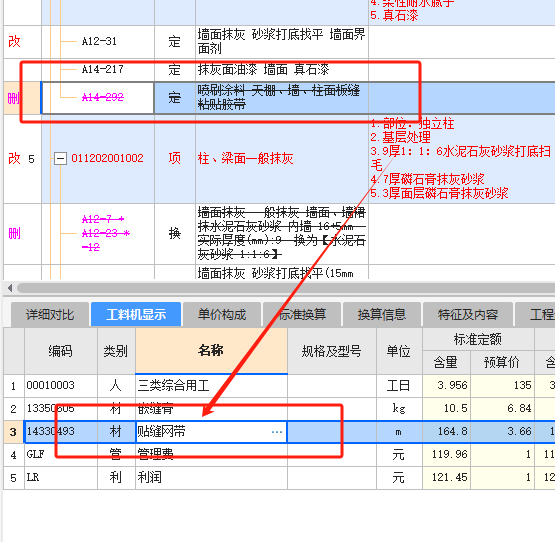Image resolution: width=555 pixels, height=542 pixels.
Task: Click the kg unit cell for 嵌缝膏
Action: [399, 409]
